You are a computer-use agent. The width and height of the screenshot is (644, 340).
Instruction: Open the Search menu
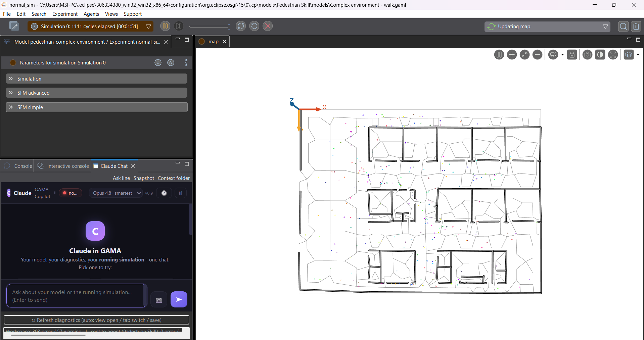click(x=39, y=14)
